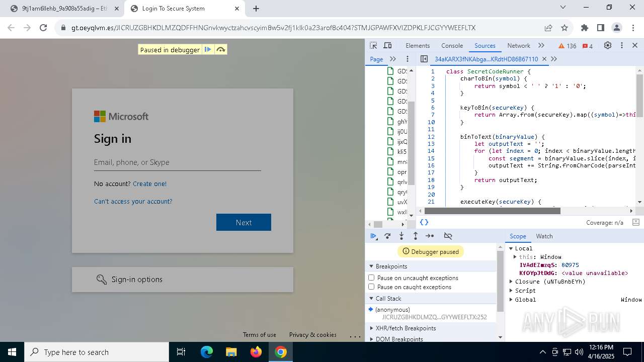
Task: Click the inspect element picker icon in DevTools
Action: (x=373, y=45)
